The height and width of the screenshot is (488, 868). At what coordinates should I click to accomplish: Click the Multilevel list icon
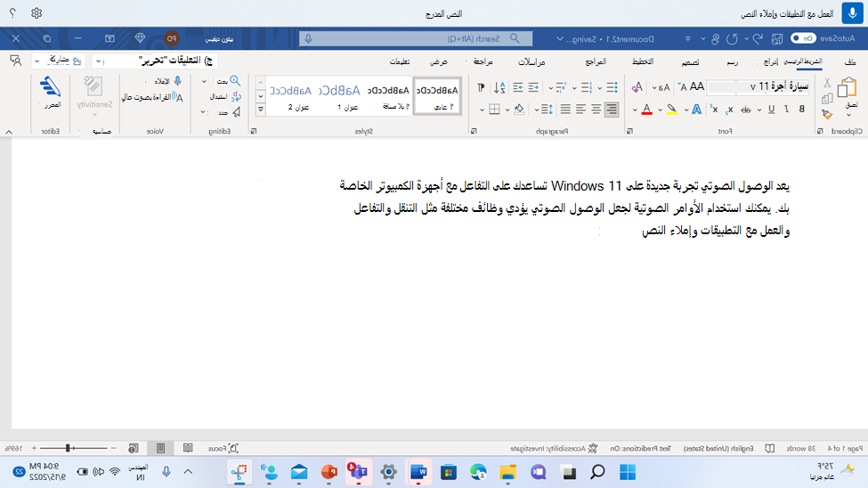pyautogui.click(x=561, y=87)
